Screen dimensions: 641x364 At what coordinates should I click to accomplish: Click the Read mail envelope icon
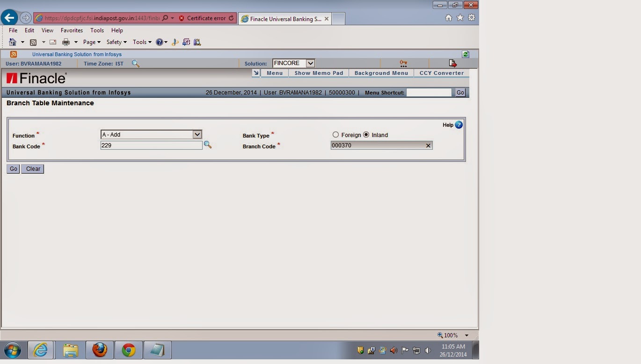coord(53,42)
